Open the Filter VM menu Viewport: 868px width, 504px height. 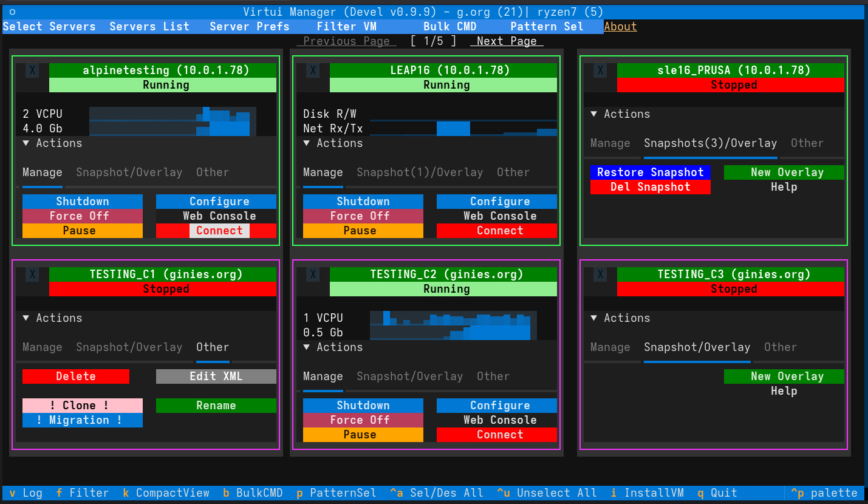[346, 26]
